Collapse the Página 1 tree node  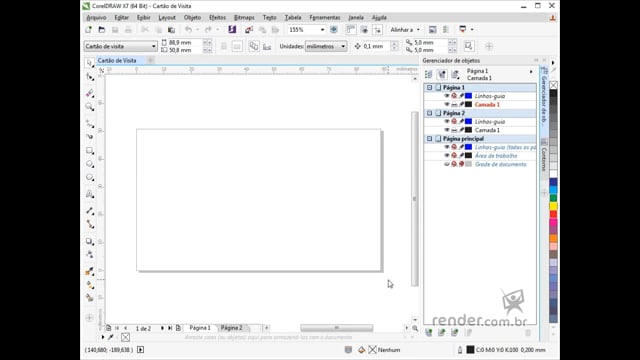(429, 87)
